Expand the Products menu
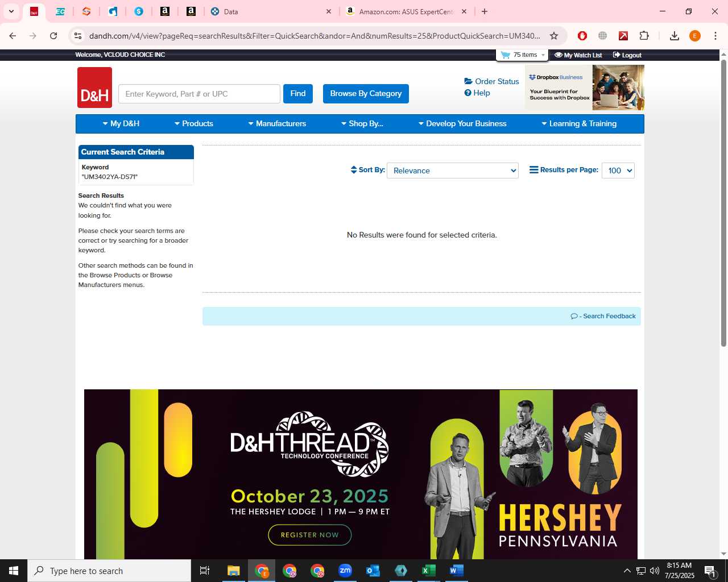Image resolution: width=728 pixels, height=582 pixels. pos(193,123)
